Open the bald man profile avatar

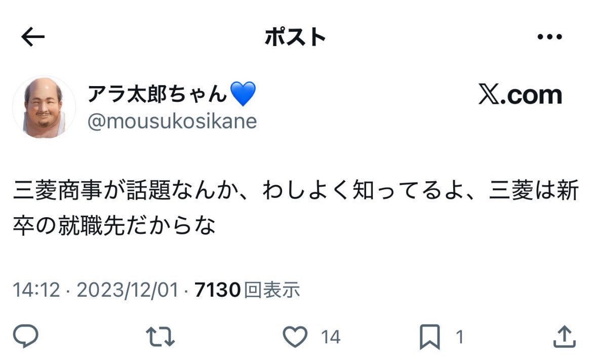[44, 107]
